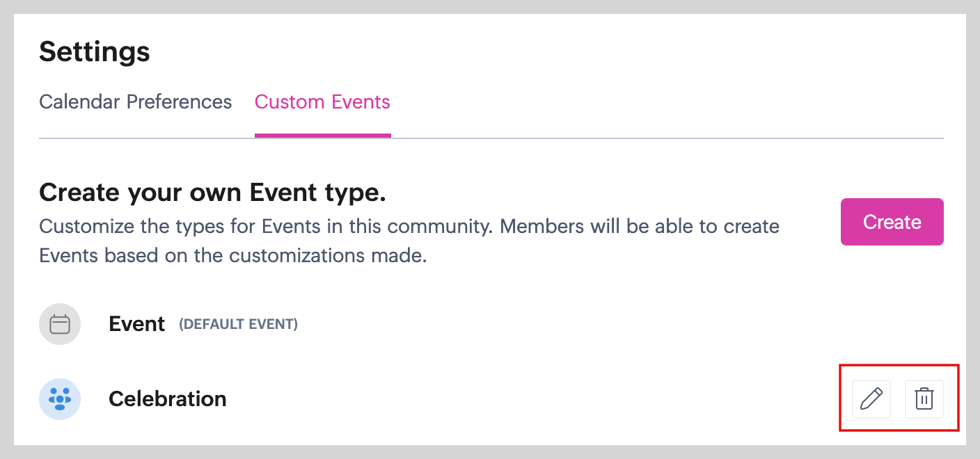Open the Celebration event type name
Screen dimensions: 980x459
coord(168,399)
